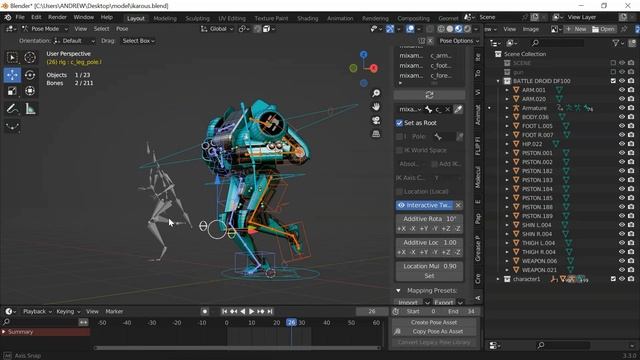This screenshot has height=360, width=640.
Task: Open Playback dropdown in timeline
Action: [37, 311]
